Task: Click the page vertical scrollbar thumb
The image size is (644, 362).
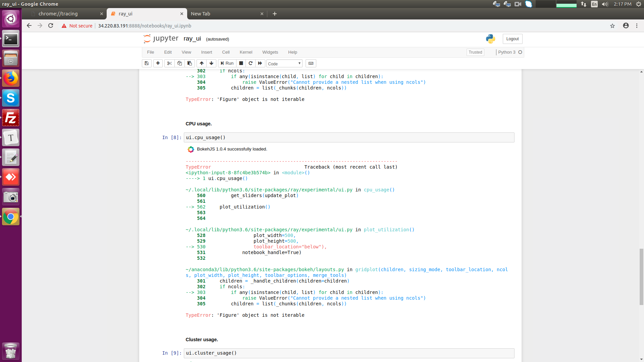Action: point(641,277)
